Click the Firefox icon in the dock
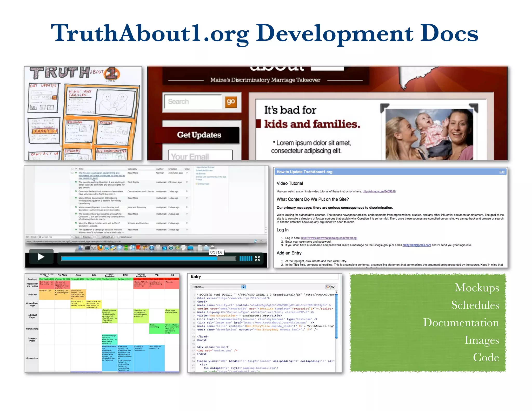 (100, 248)
